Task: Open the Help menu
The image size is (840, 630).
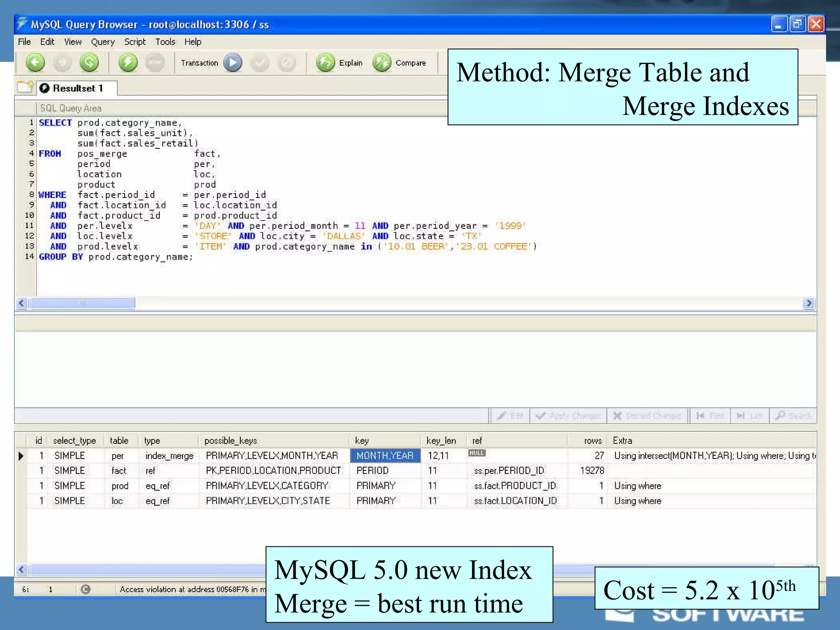Action: pos(193,42)
